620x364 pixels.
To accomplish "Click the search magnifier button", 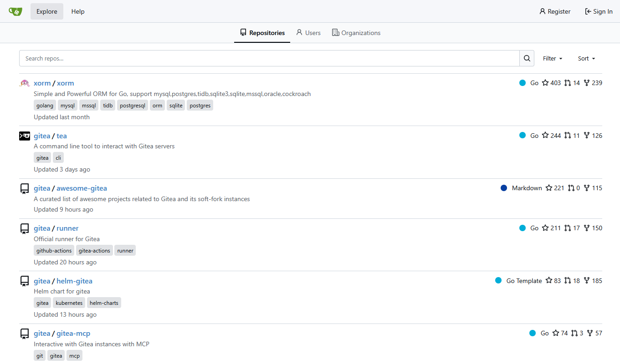I will (527, 58).
